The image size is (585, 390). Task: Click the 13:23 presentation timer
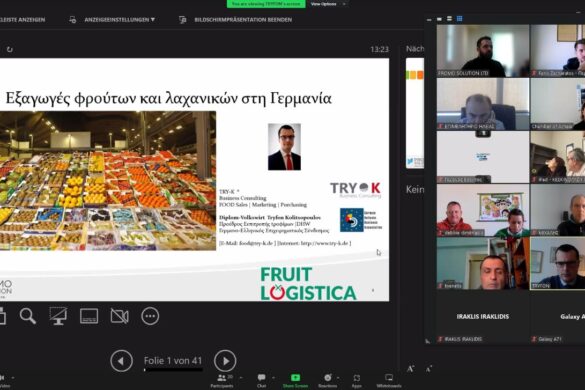(379, 49)
